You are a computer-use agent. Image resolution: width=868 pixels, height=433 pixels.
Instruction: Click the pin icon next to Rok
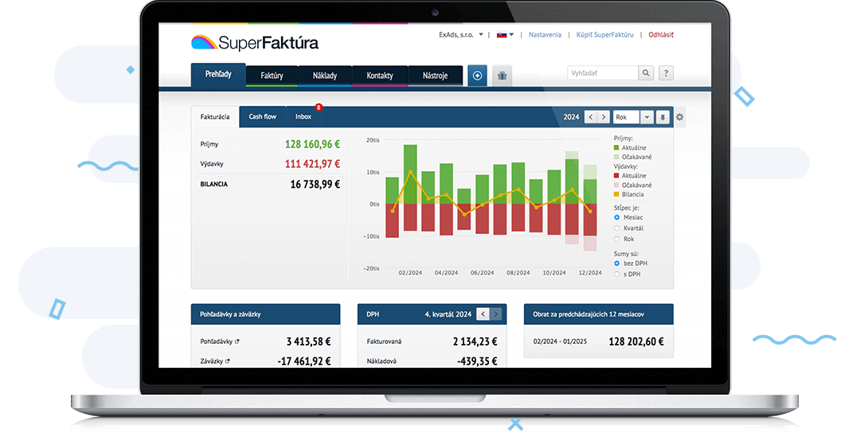coord(663,117)
